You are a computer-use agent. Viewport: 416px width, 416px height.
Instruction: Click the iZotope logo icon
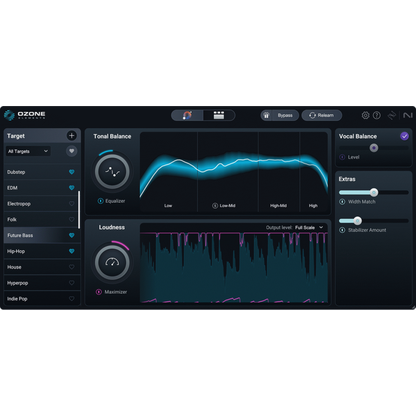[x=392, y=115]
